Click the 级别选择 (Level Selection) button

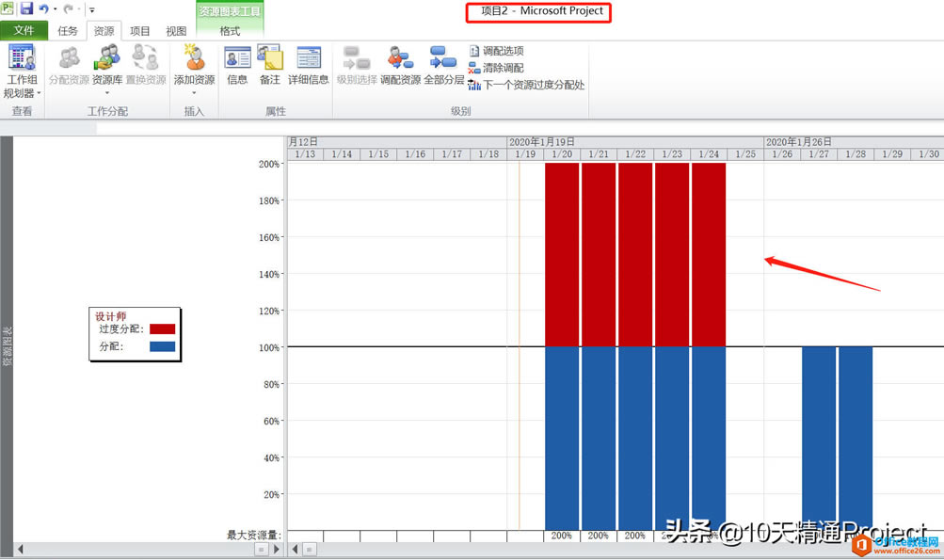point(358,66)
